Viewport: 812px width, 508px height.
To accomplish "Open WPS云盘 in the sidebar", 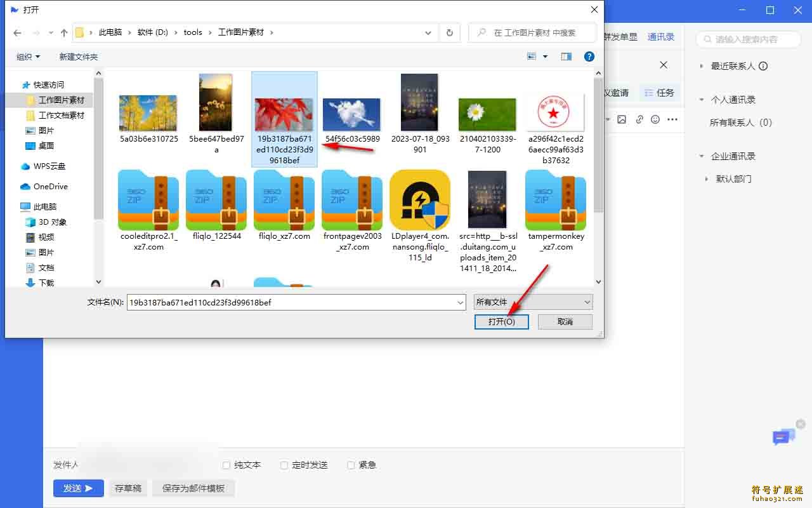I will tap(43, 166).
